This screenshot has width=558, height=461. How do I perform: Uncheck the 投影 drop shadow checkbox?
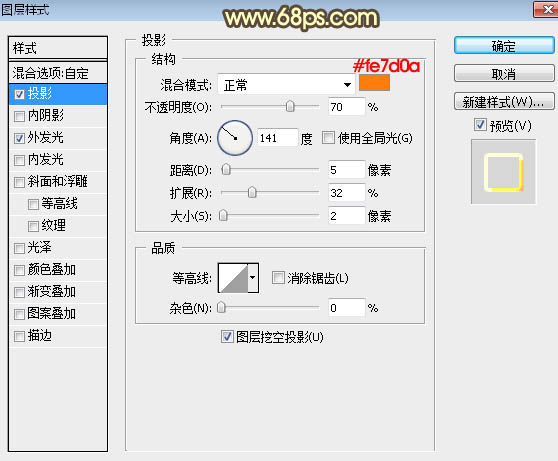pos(19,94)
